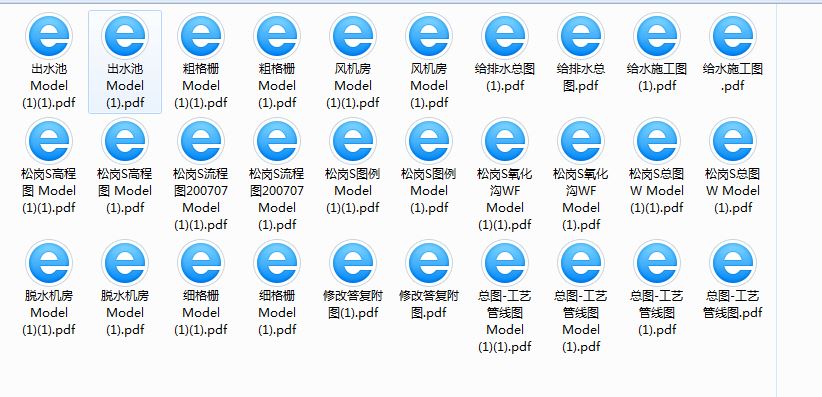Click file name 总图-工艺管线图 Model (1)(1).pdf
This screenshot has height=397, width=822.
point(505,321)
